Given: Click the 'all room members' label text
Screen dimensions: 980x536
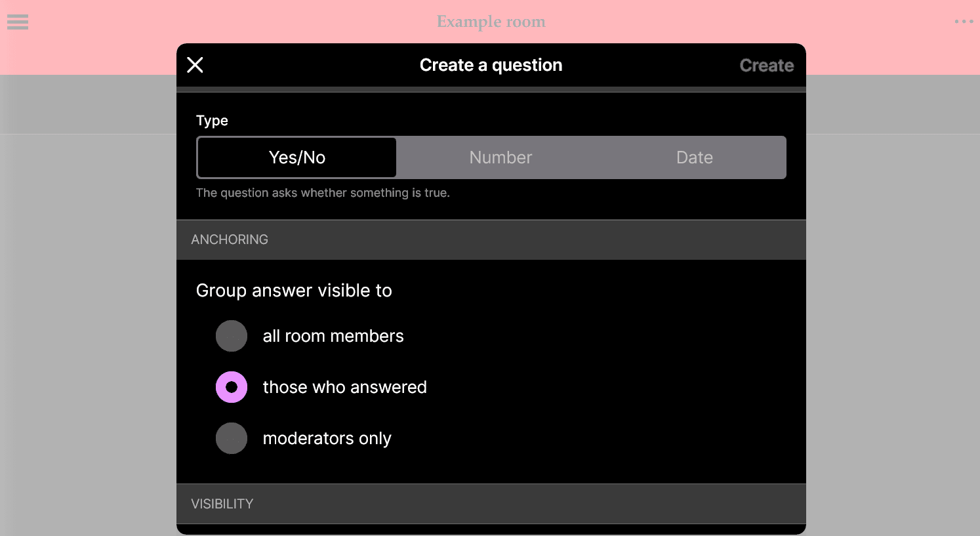Looking at the screenshot, I should (333, 336).
